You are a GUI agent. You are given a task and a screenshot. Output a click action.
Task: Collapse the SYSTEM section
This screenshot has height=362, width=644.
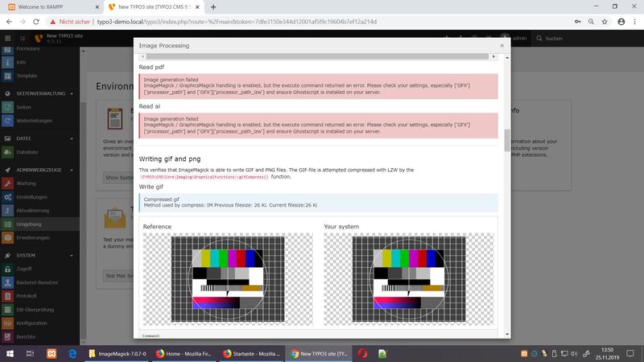tap(72, 255)
